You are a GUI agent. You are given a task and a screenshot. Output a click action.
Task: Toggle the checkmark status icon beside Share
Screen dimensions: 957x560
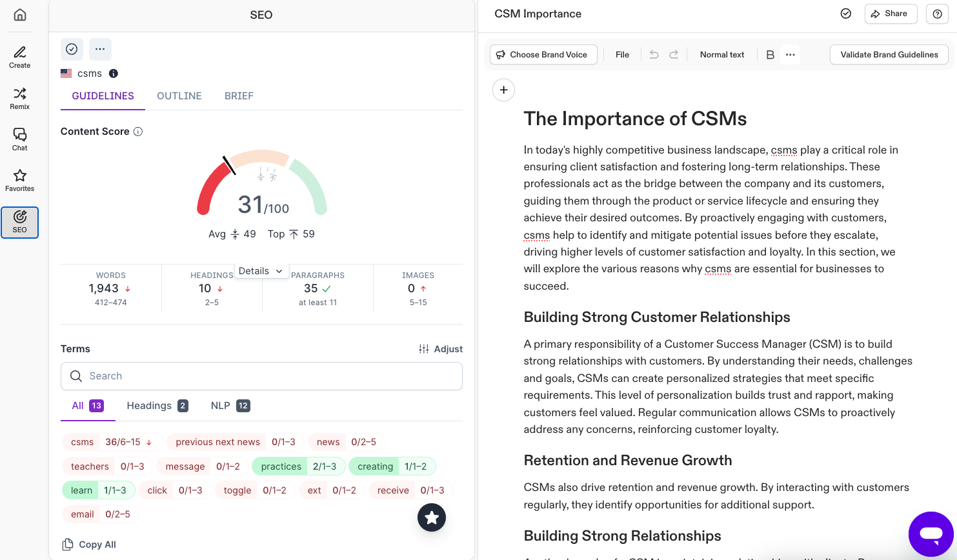point(846,14)
